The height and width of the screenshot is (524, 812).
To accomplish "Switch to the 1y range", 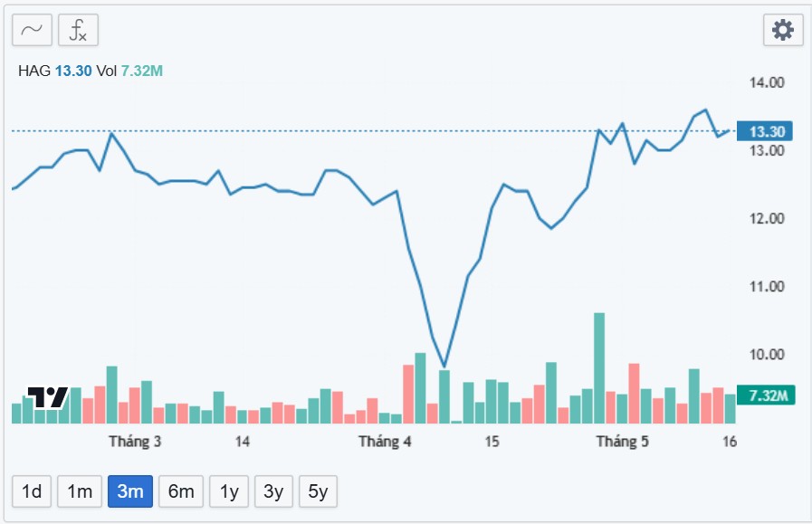I will pyautogui.click(x=229, y=491).
